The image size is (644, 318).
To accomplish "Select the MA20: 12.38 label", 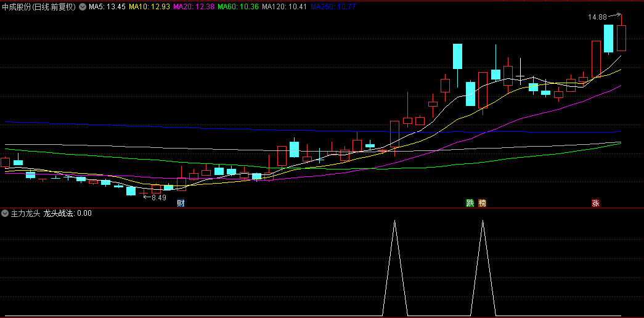I will click(193, 7).
